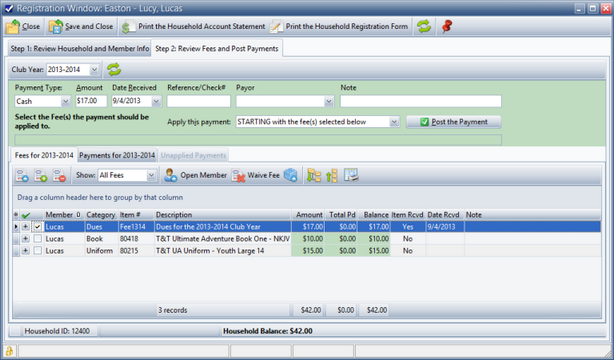Click the add fee icon with green plus
The width and height of the screenshot is (614, 360).
(41, 175)
